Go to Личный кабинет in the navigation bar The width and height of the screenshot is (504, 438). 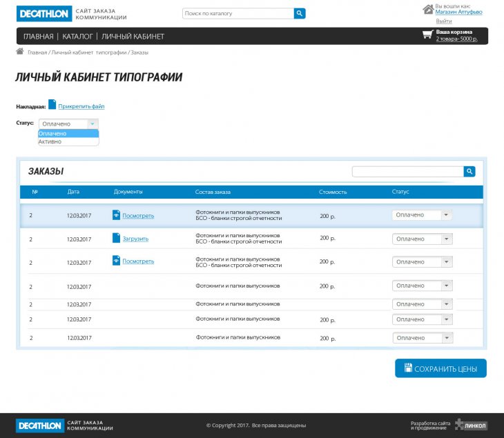tap(133, 37)
